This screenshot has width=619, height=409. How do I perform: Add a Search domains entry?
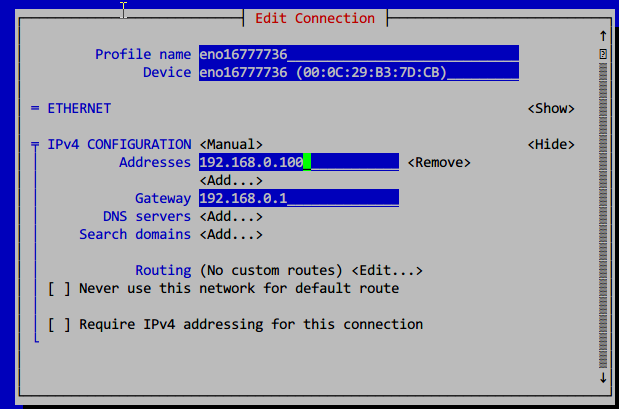231,234
